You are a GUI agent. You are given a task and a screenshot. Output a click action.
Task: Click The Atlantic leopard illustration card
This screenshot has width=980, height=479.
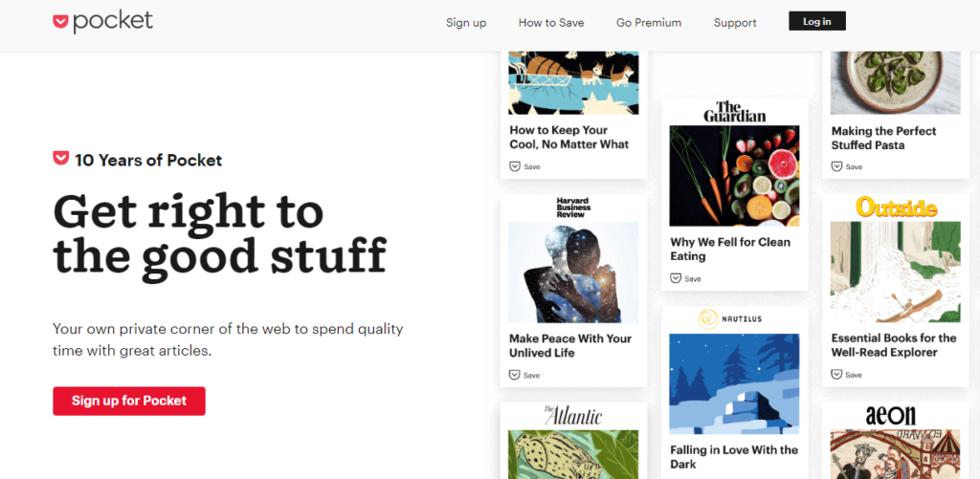(573, 441)
